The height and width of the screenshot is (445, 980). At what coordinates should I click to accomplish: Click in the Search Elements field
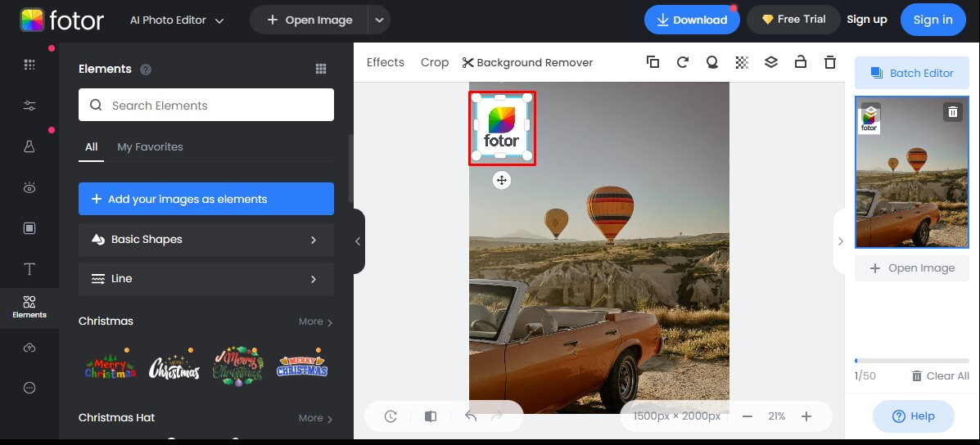[206, 105]
